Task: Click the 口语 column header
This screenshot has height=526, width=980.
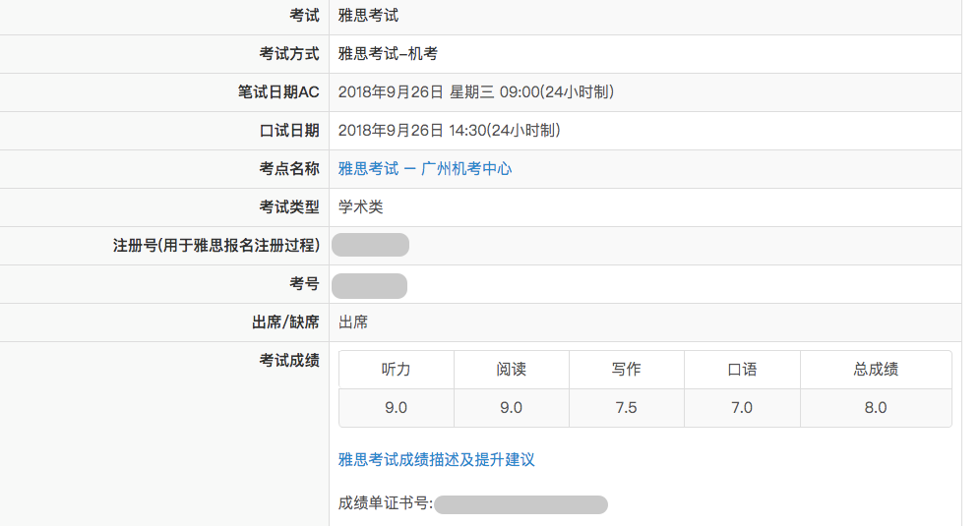Action: pos(742,370)
